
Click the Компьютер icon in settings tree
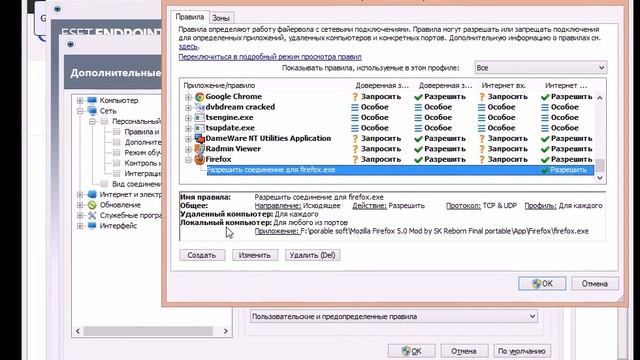[x=92, y=100]
